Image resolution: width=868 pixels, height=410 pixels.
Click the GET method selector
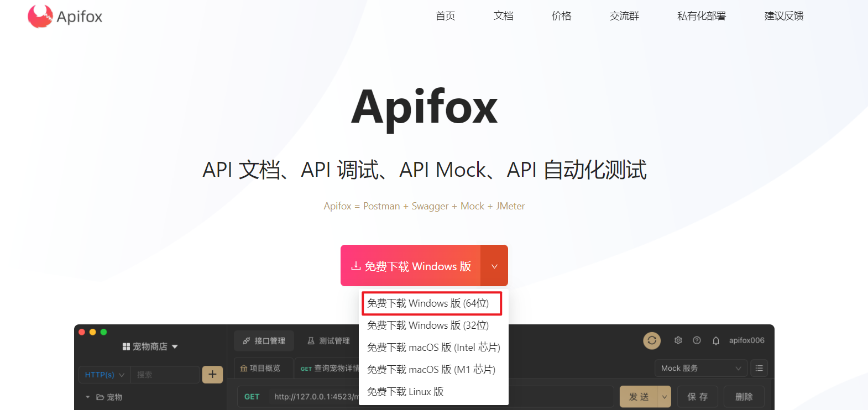click(252, 397)
